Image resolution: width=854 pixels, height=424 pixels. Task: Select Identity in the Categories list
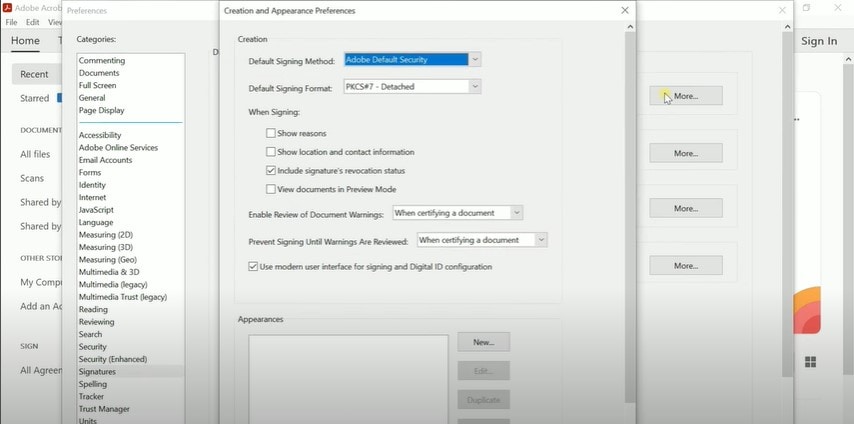(92, 185)
